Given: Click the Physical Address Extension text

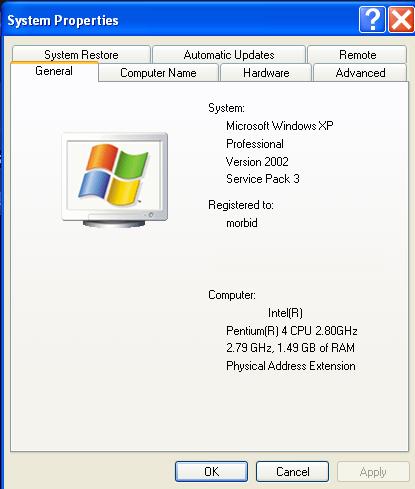Looking at the screenshot, I should [x=291, y=366].
